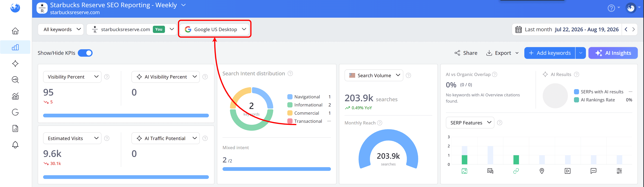Image resolution: width=644 pixels, height=187 pixels.
Task: Open the AI Visibility Percent dropdown
Action: 165,77
